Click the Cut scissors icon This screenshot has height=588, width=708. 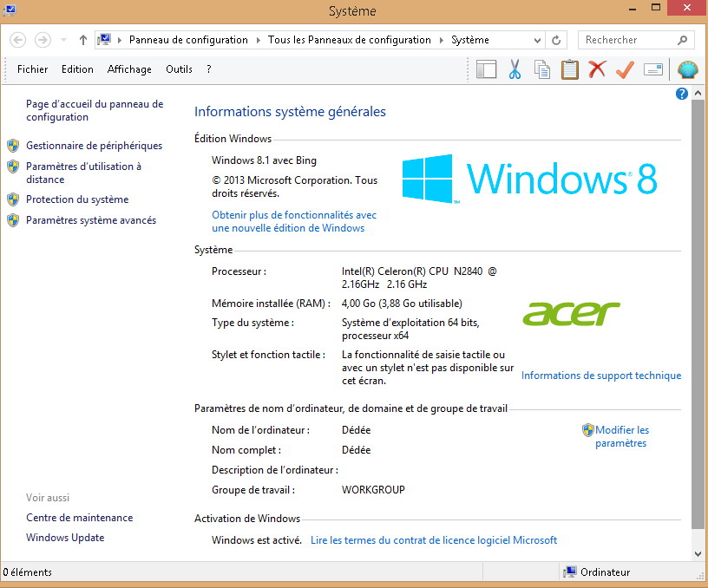515,69
